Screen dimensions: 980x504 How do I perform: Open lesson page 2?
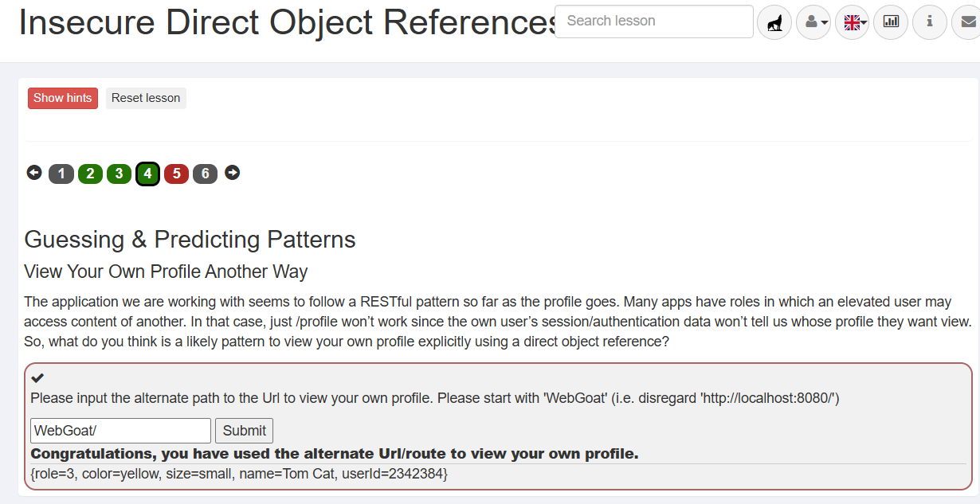[90, 174]
